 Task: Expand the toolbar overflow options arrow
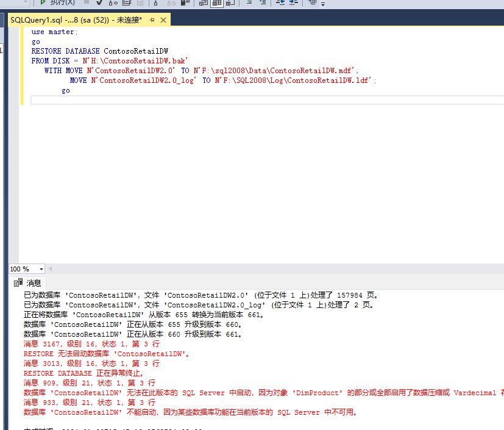323,4
